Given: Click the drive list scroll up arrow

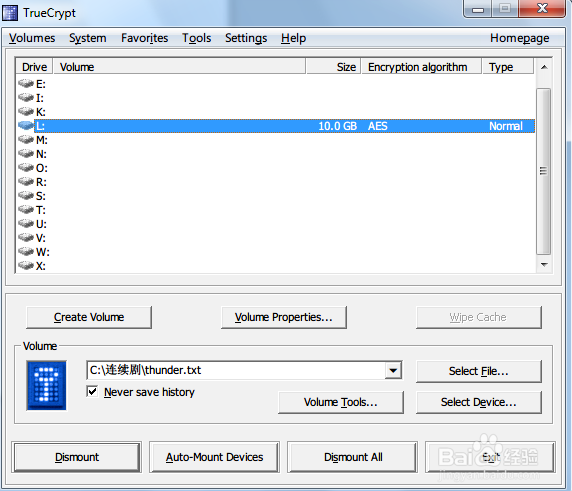Looking at the screenshot, I should (x=544, y=67).
